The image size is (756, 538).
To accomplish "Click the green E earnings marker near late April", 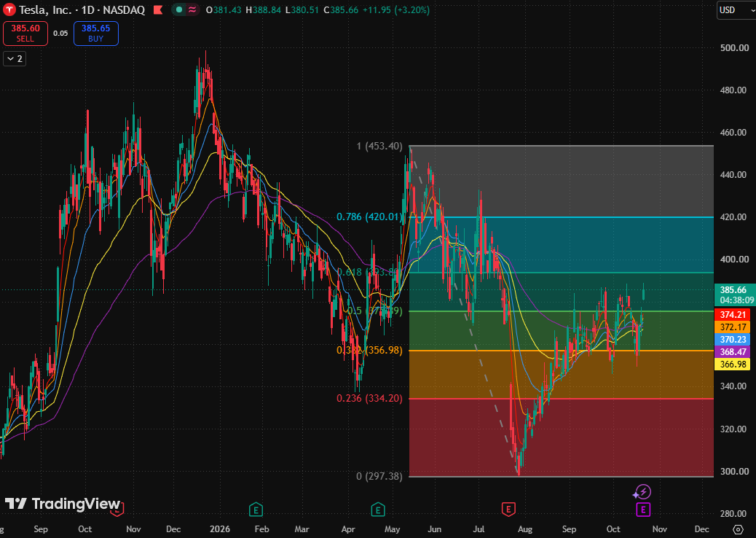I will (377, 509).
